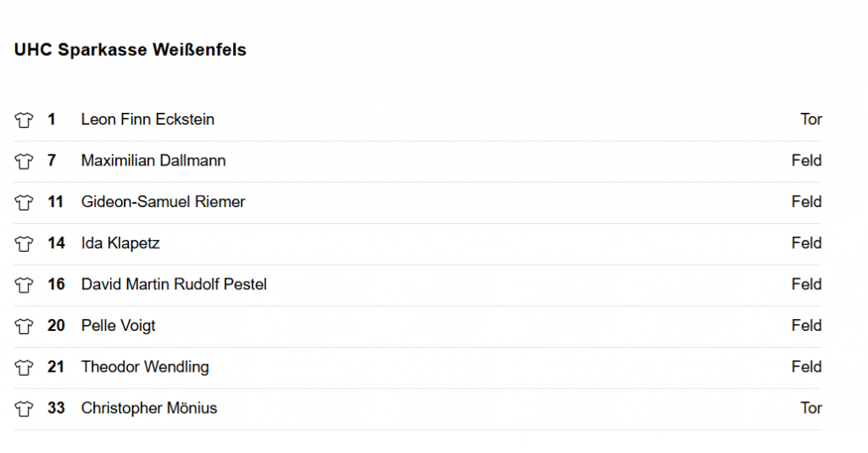Click the UHC Sparkasse Weißenfels team heading
Image resolution: width=868 pixels, height=453 pixels.
click(130, 50)
